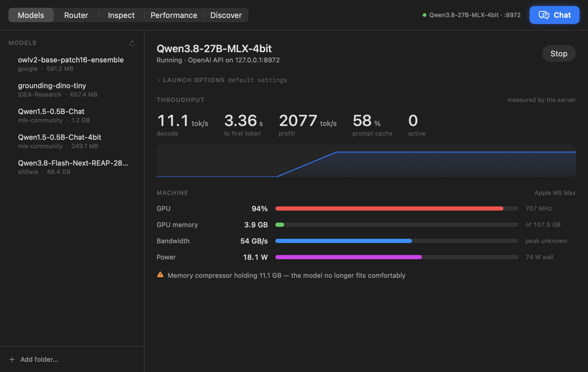The height and width of the screenshot is (372, 588).
Task: Click the throughput history graph
Action: [x=366, y=161]
